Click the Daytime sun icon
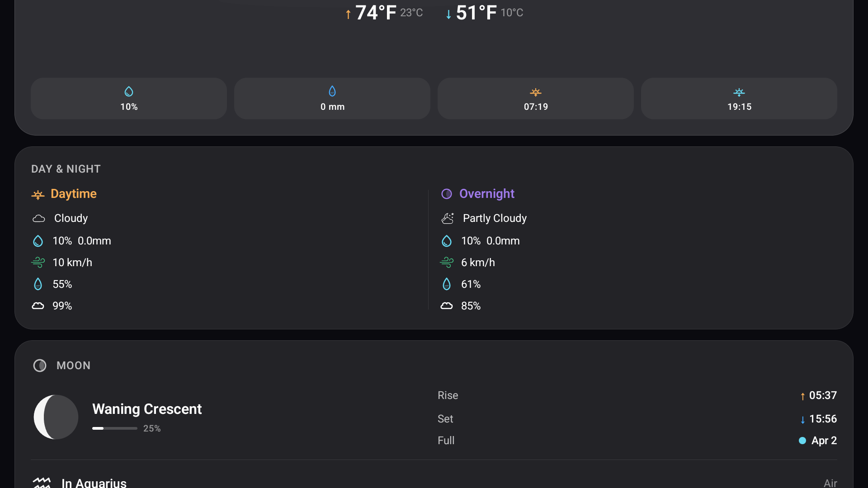 tap(38, 195)
